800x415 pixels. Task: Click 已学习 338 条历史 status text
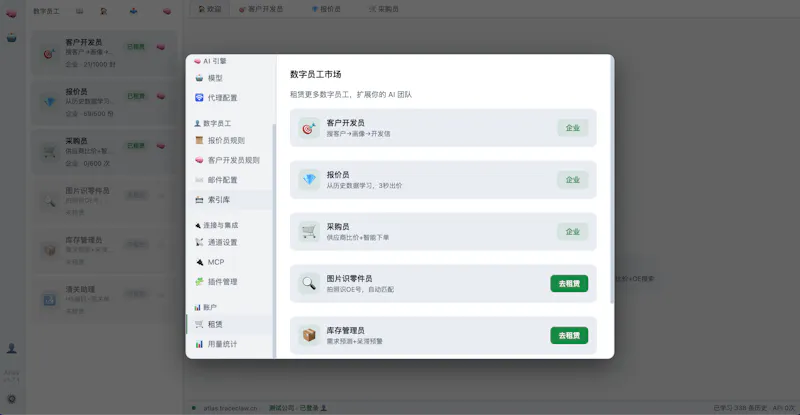(x=740, y=408)
